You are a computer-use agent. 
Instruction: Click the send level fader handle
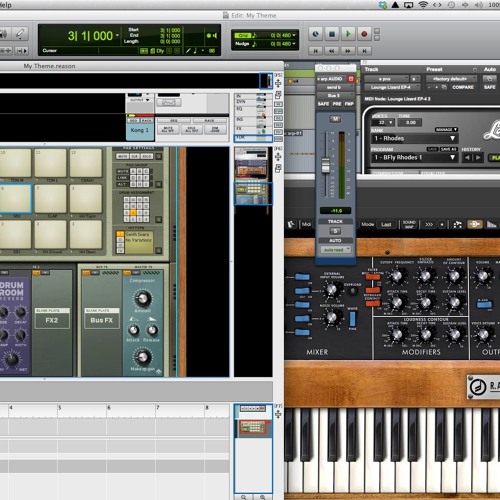click(x=325, y=165)
